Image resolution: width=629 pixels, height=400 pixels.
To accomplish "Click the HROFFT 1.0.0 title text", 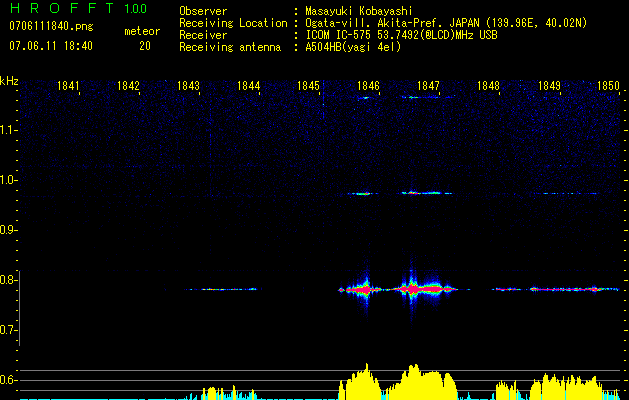I will click(x=75, y=9).
